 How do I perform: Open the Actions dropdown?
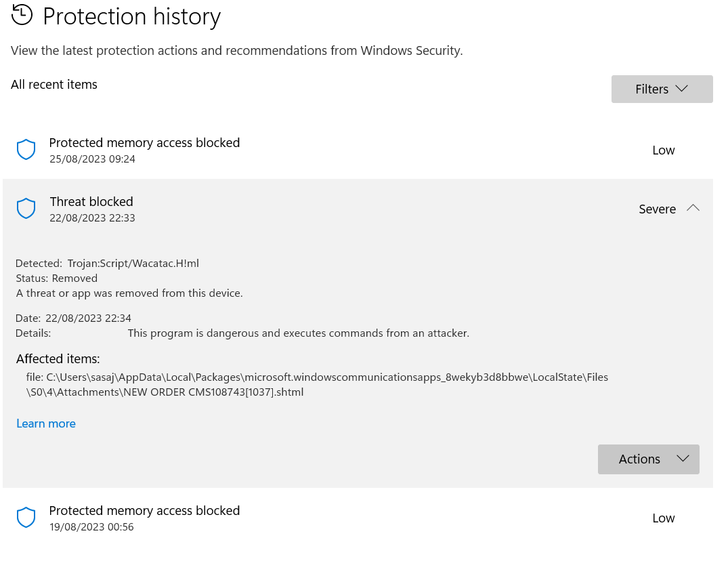tap(648, 459)
